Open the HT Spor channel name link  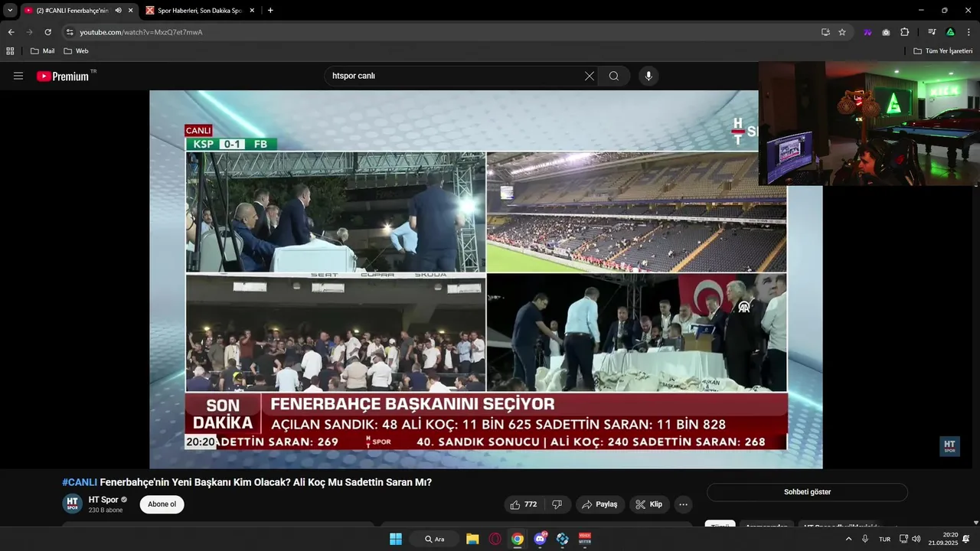pos(103,500)
